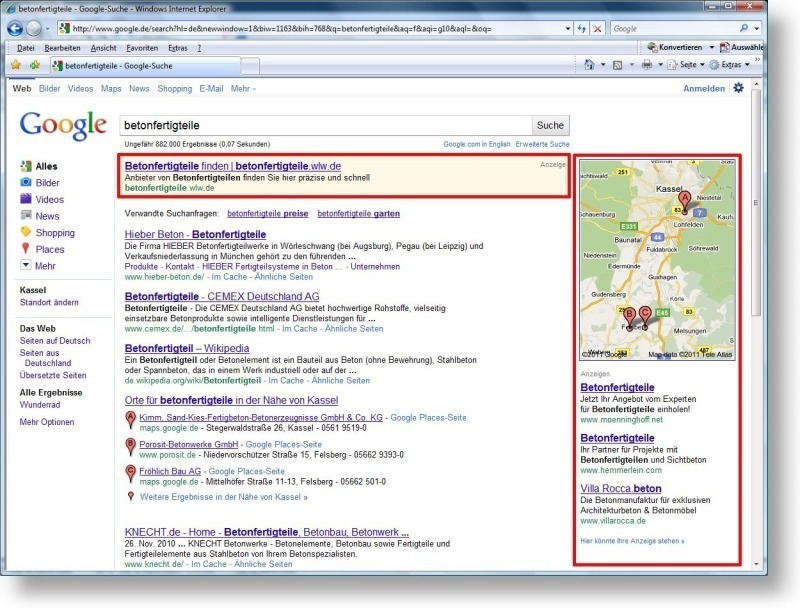Click the Konvertieren toolbar icon
Screen dimensions: 800x608
pos(652,47)
